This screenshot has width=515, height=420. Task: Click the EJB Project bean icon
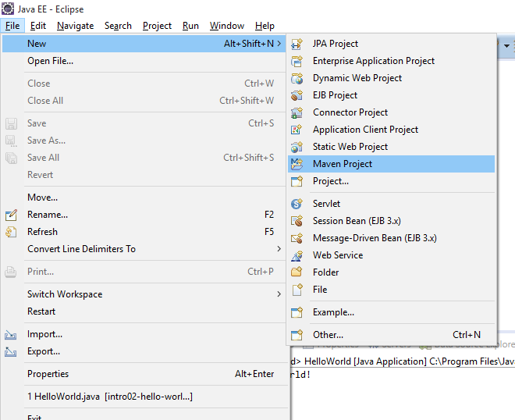[x=297, y=95]
